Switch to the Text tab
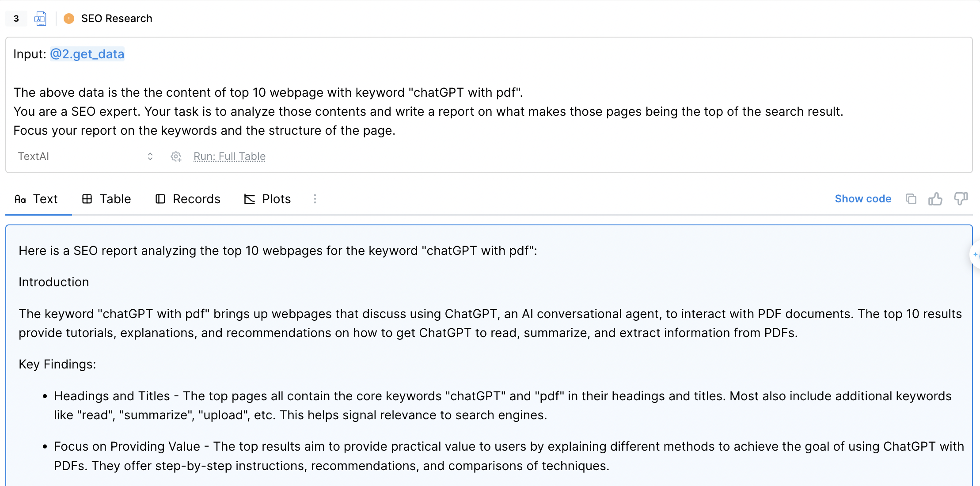 point(37,199)
